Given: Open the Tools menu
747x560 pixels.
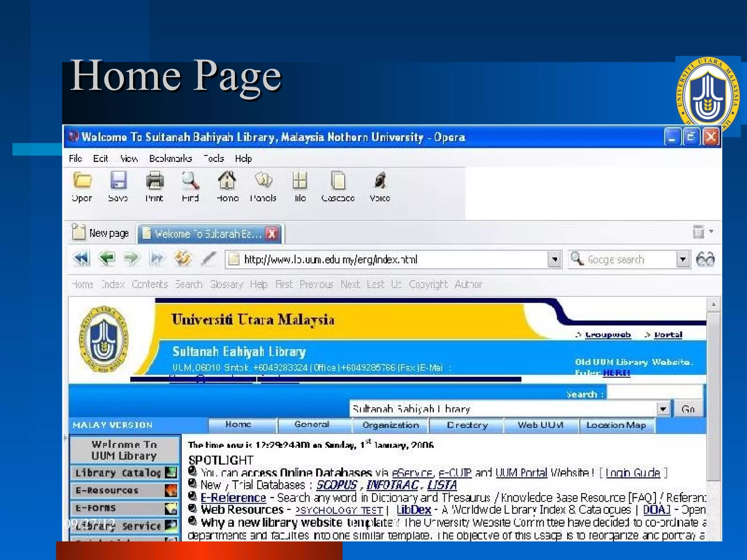Looking at the screenshot, I should (214, 159).
